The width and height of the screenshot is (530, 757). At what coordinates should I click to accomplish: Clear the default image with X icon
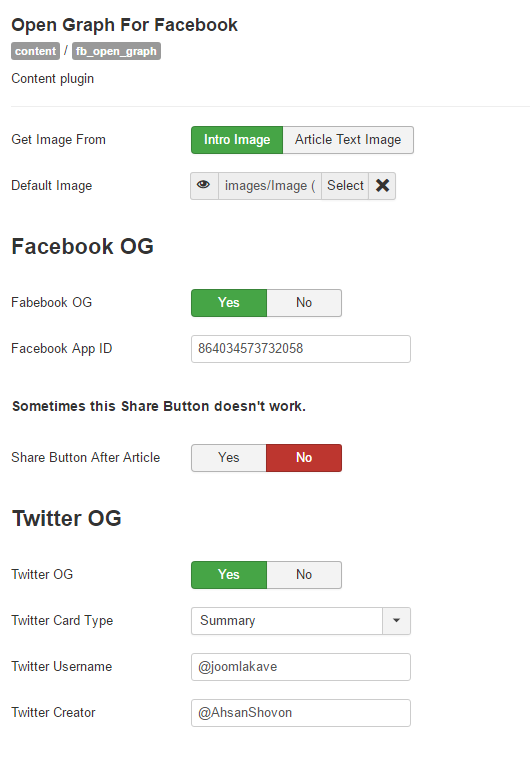click(x=382, y=186)
